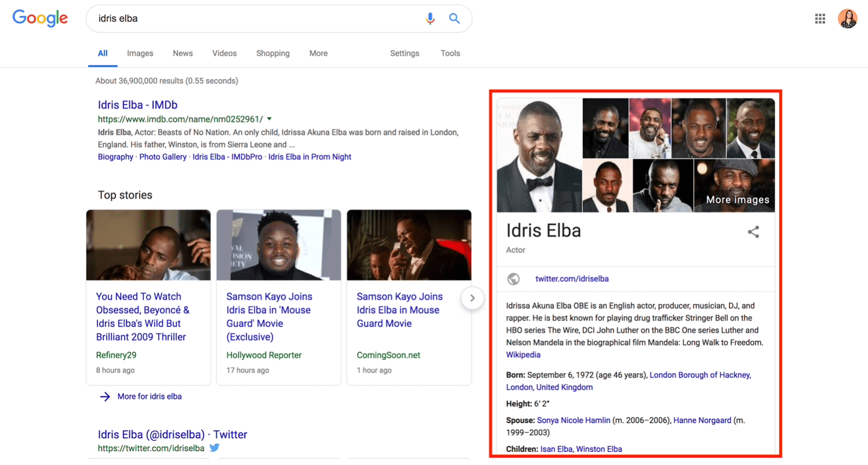
Task: Open the Google account profile avatar
Action: coord(848,19)
